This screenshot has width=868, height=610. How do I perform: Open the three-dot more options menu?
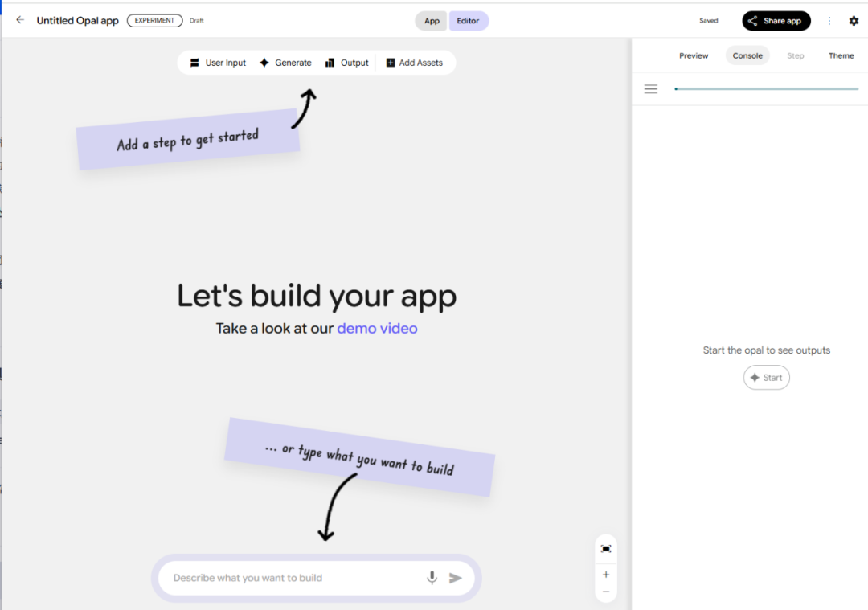829,21
